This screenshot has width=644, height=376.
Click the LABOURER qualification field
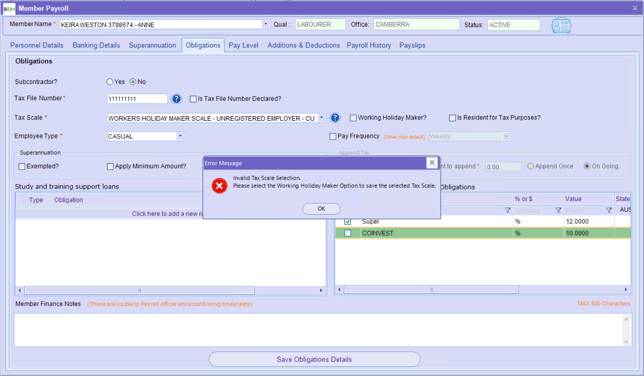point(320,25)
